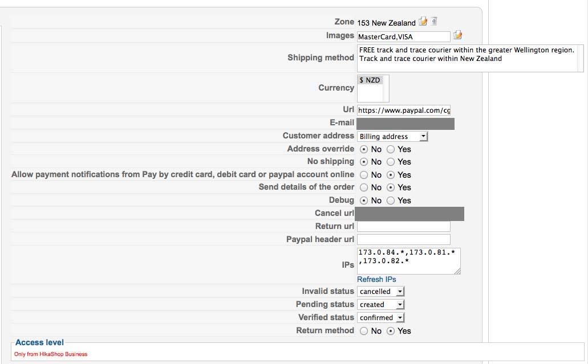
Task: Click the Shipping method text area
Action: (x=471, y=59)
